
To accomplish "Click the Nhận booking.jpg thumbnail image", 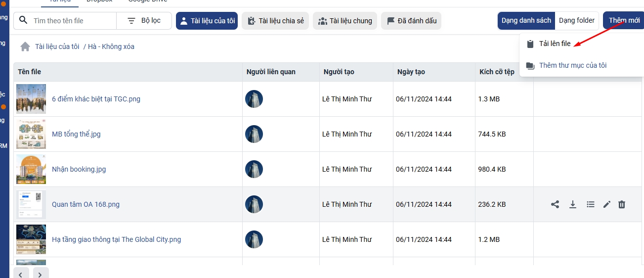I will (x=31, y=169).
